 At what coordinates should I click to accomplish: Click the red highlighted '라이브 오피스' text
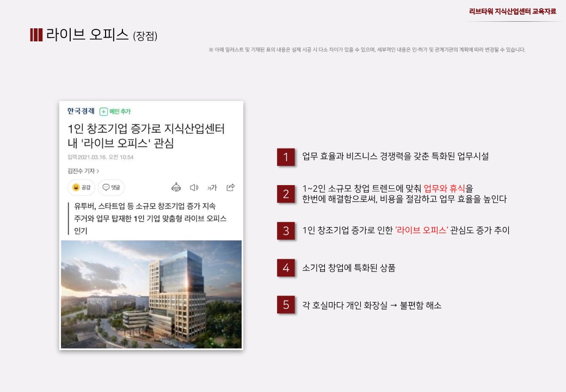click(x=422, y=230)
